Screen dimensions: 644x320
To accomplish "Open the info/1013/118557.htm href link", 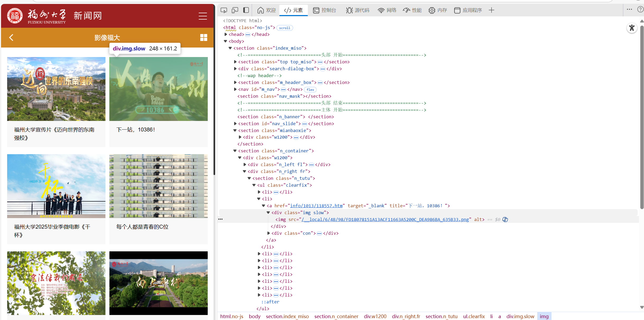I will click(x=316, y=206).
